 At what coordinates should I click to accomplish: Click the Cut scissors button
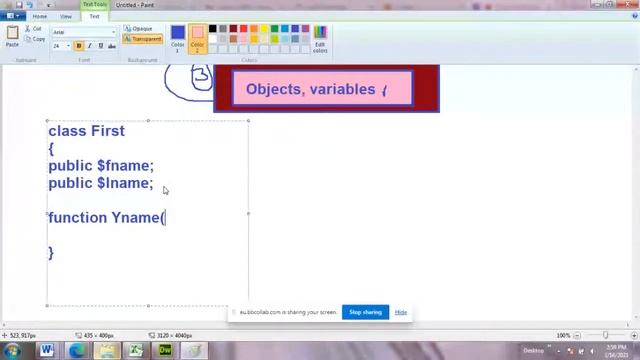click(x=33, y=29)
